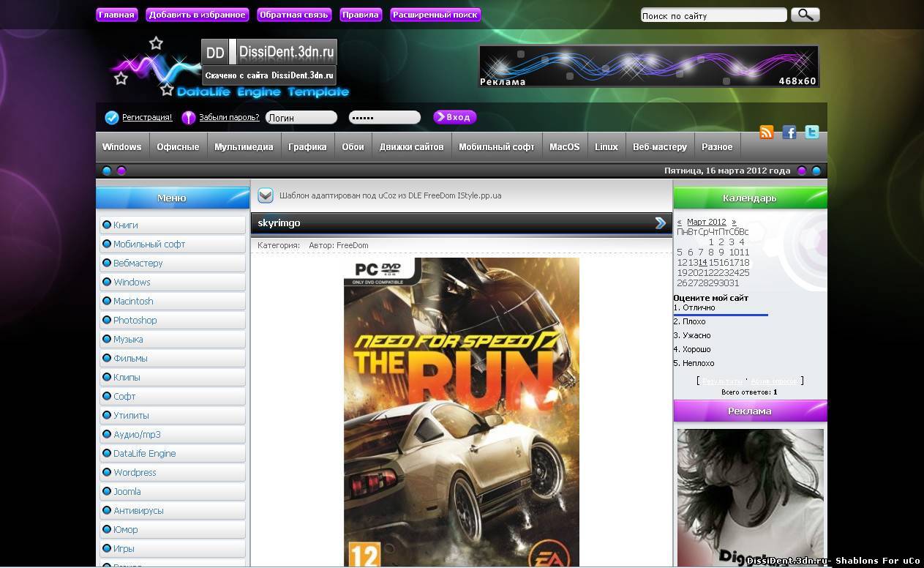Select DataLife Engine in the sidebar menu

coord(173,453)
